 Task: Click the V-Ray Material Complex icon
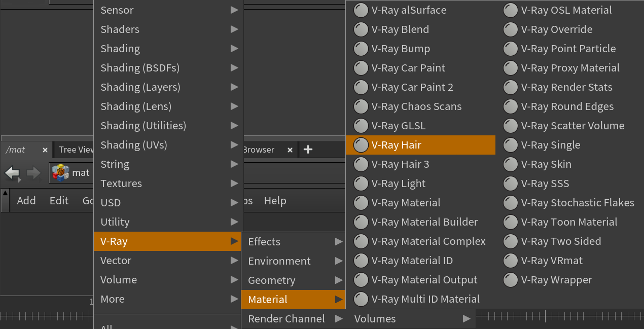point(361,241)
